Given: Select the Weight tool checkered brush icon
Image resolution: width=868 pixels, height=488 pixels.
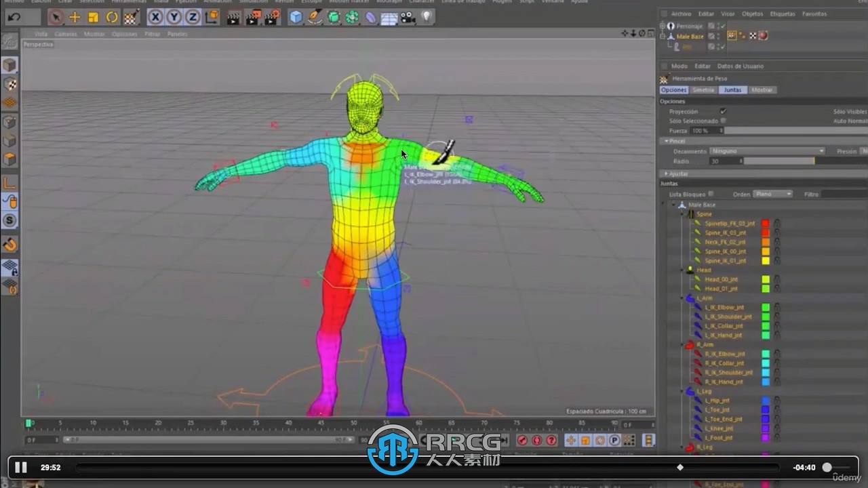Looking at the screenshot, I should (x=132, y=17).
